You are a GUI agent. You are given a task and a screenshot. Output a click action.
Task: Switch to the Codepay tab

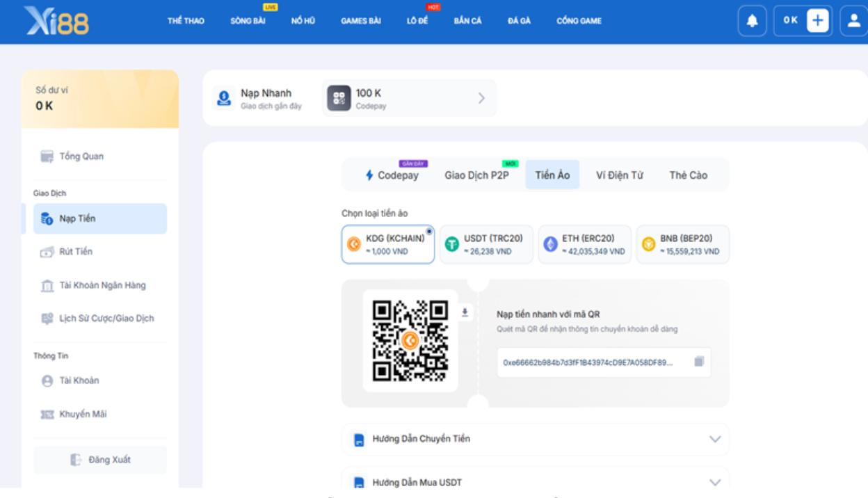[x=392, y=175]
